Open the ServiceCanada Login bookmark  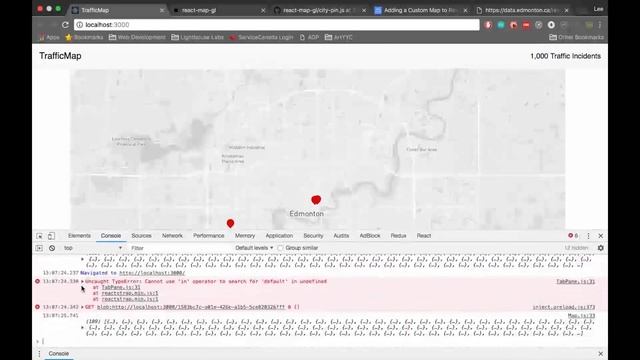coord(261,37)
